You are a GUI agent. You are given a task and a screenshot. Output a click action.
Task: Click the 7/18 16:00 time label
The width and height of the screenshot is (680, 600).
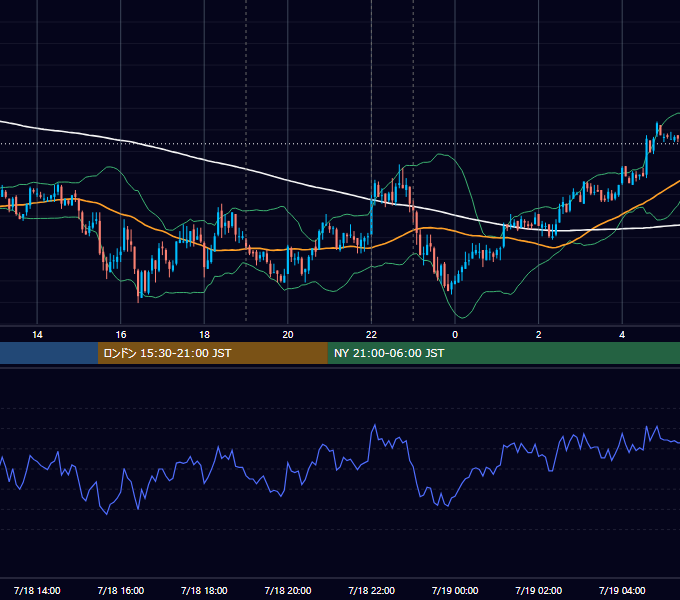(x=121, y=590)
